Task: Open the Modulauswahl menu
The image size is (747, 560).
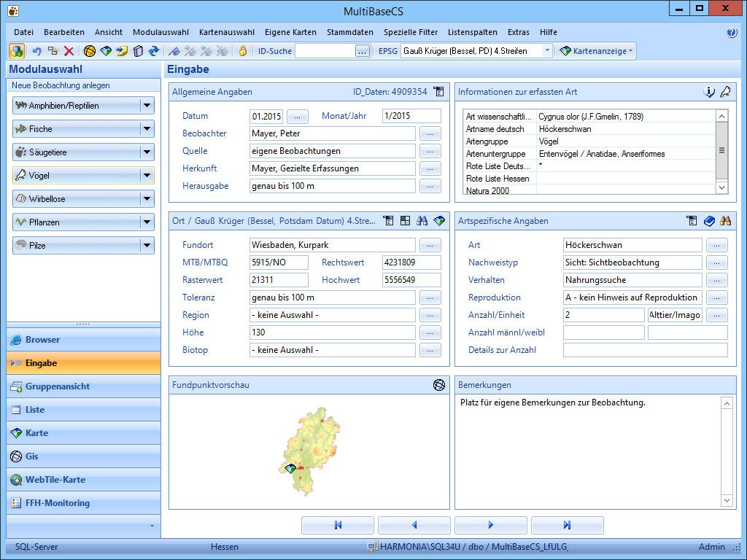Action: pyautogui.click(x=160, y=32)
